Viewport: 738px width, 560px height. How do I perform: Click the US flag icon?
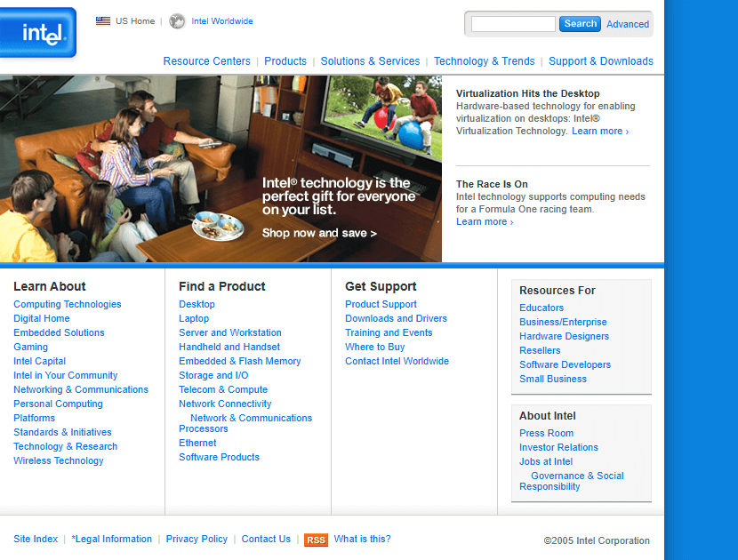pyautogui.click(x=103, y=21)
